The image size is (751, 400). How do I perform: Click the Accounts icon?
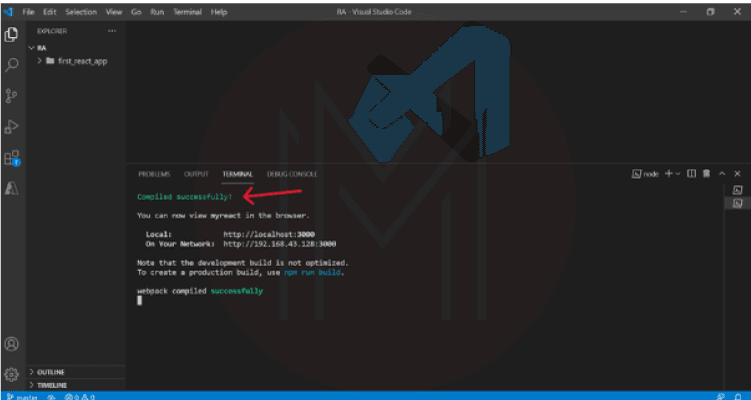click(12, 344)
